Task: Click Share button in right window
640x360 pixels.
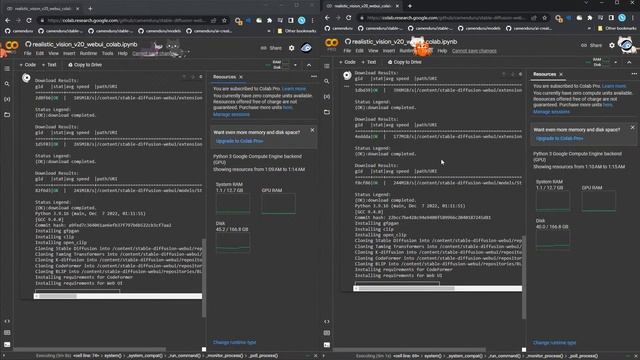Action: point(592,45)
